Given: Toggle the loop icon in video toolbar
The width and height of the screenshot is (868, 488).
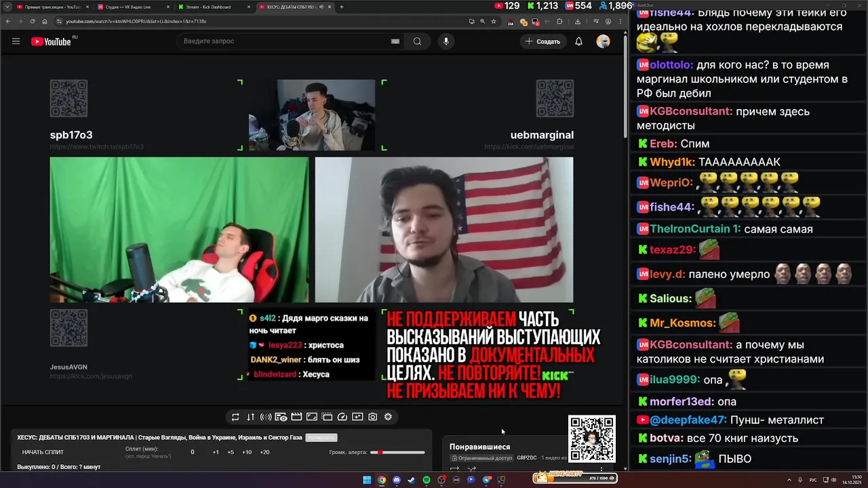Looking at the screenshot, I should pyautogui.click(x=235, y=417).
